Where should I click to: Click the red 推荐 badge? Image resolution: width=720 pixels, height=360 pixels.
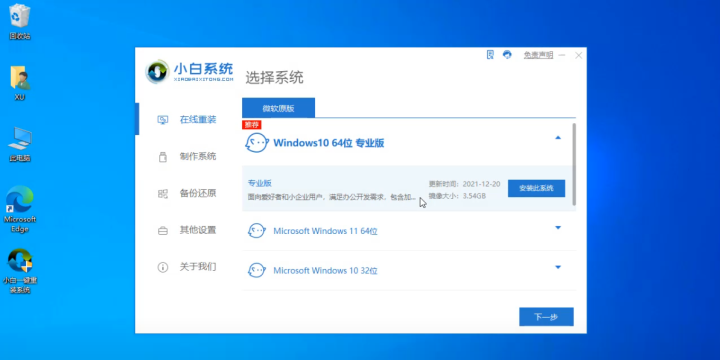point(252,124)
